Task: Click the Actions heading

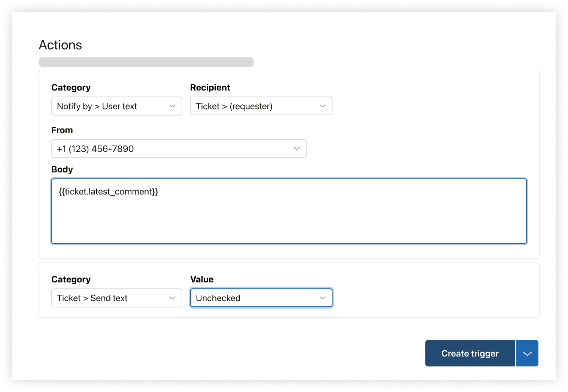Action: (60, 45)
